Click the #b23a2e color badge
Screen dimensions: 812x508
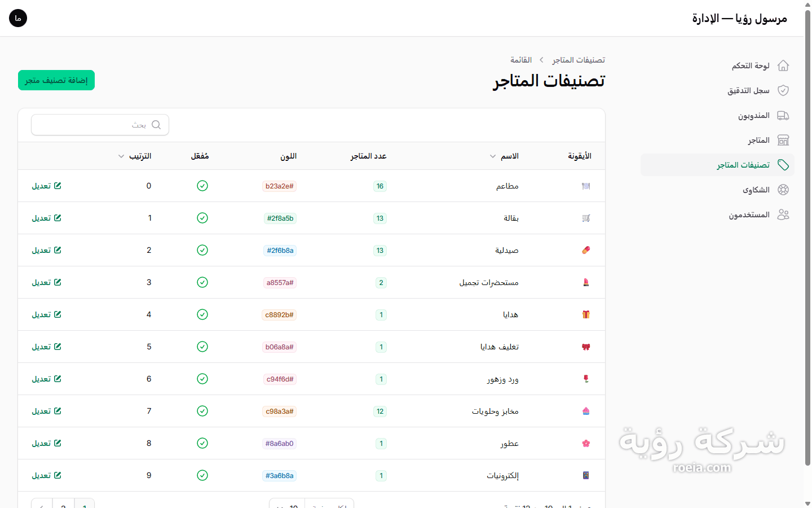(x=280, y=186)
